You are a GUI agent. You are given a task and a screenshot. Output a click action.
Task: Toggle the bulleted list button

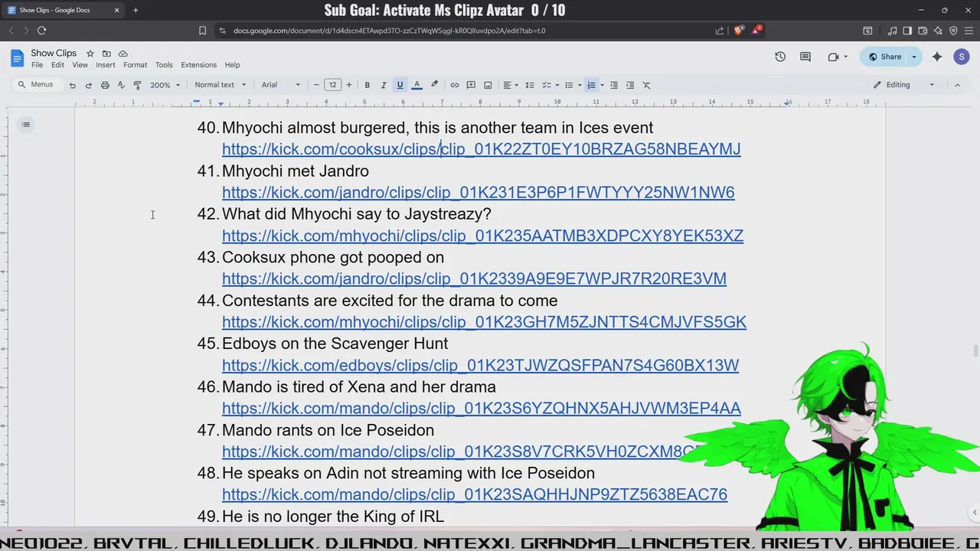tap(569, 85)
